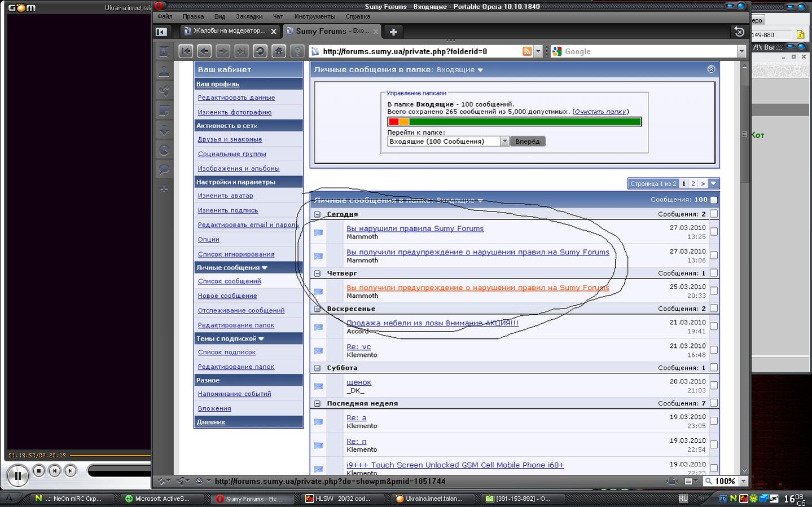Go to the Opera home page

[x=279, y=51]
